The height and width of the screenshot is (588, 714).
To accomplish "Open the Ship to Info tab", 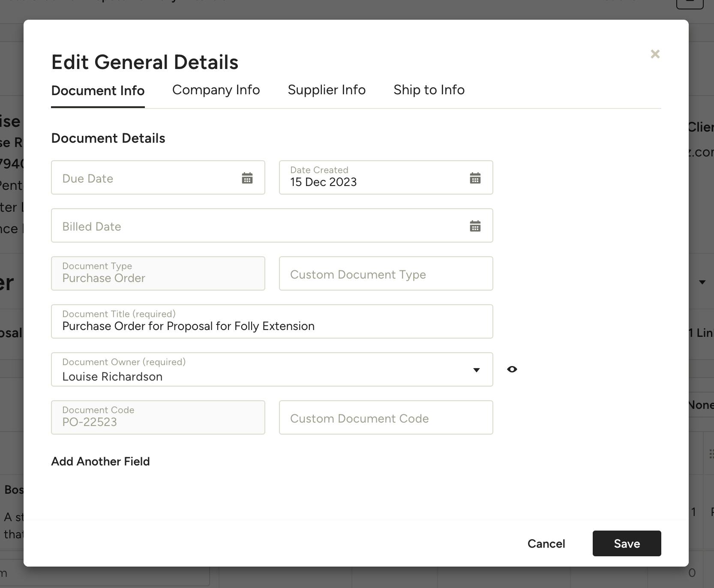I will point(429,90).
